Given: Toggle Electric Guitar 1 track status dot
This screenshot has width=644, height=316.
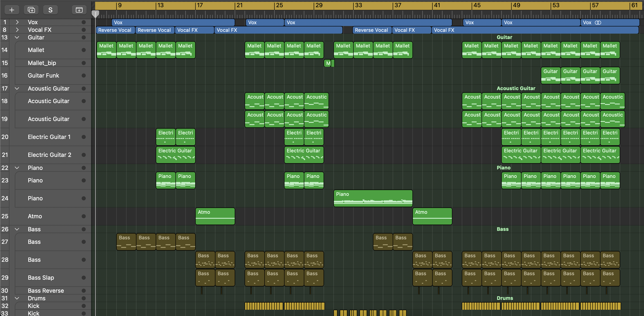Looking at the screenshot, I should coord(83,137).
